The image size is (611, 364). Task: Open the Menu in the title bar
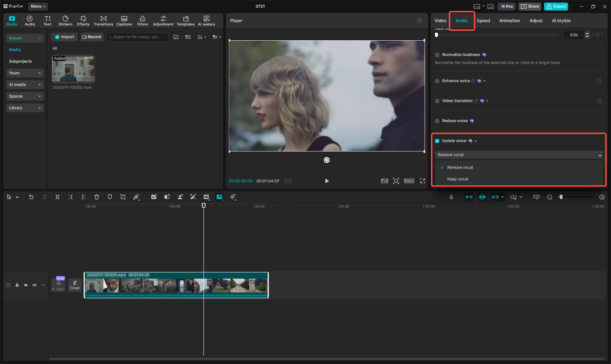(x=37, y=6)
